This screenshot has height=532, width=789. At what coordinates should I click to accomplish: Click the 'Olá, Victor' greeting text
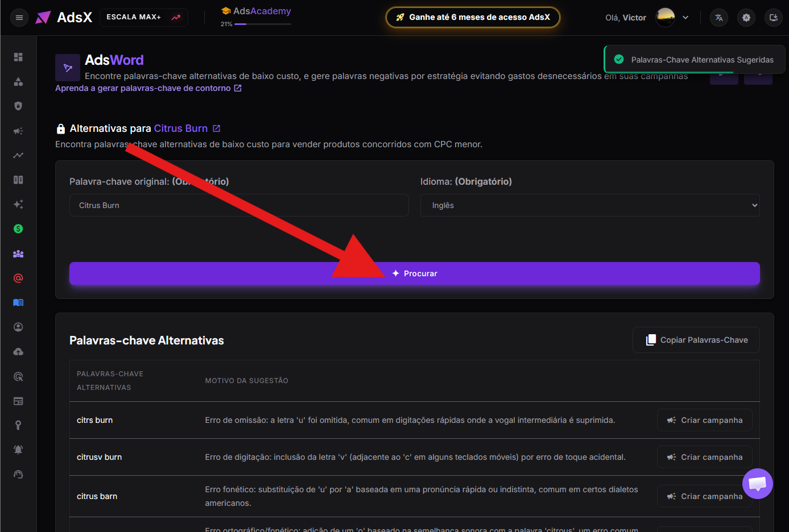[x=626, y=18]
